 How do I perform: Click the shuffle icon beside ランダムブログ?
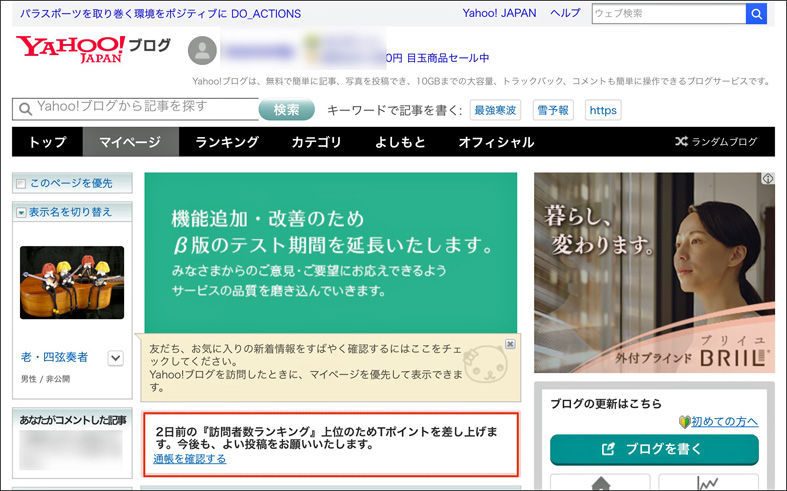681,142
